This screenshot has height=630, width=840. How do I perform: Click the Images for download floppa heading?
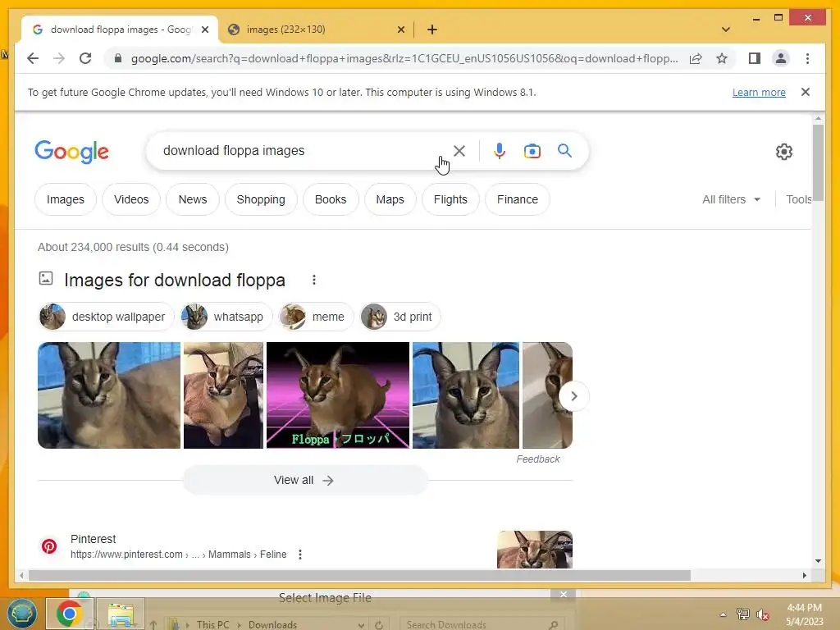[175, 280]
